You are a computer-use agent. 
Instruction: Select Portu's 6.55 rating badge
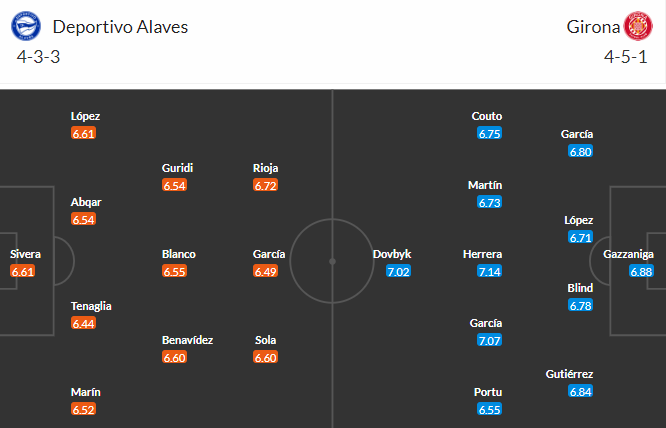pos(489,409)
